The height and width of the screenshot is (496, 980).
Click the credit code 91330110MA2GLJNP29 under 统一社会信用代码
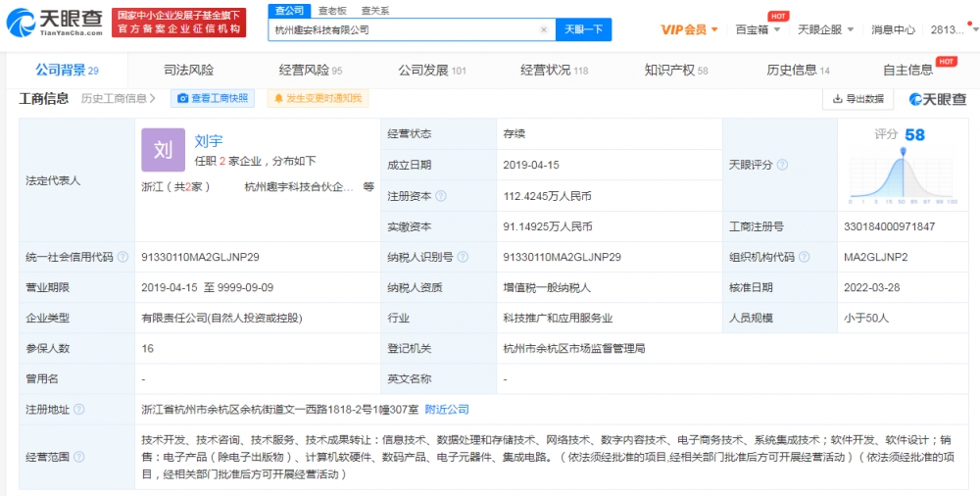[201, 257]
